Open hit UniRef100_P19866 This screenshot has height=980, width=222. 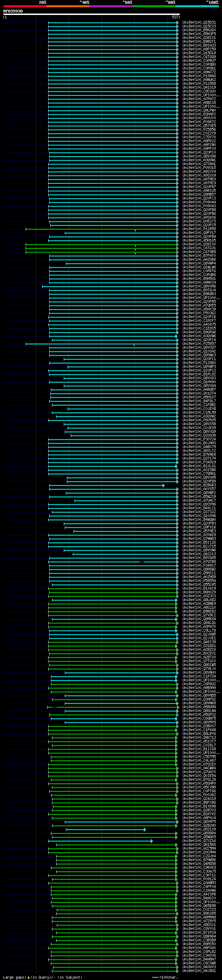[199, 76]
